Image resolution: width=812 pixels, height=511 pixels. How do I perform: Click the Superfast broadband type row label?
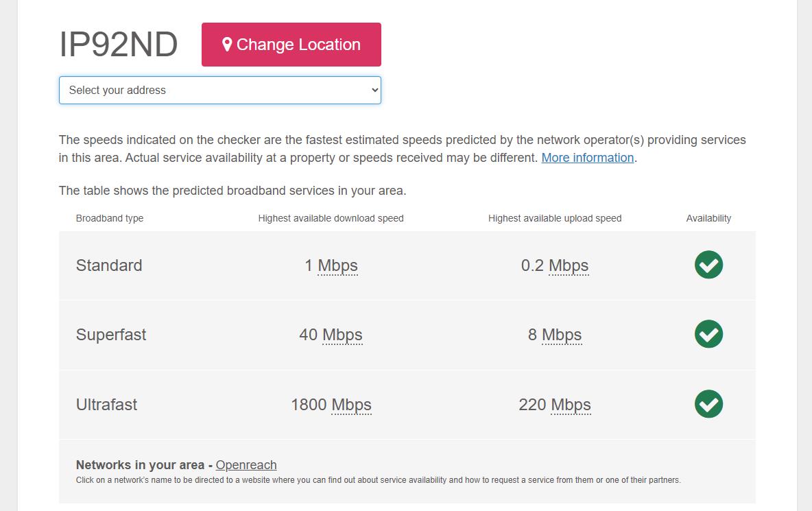click(x=111, y=335)
